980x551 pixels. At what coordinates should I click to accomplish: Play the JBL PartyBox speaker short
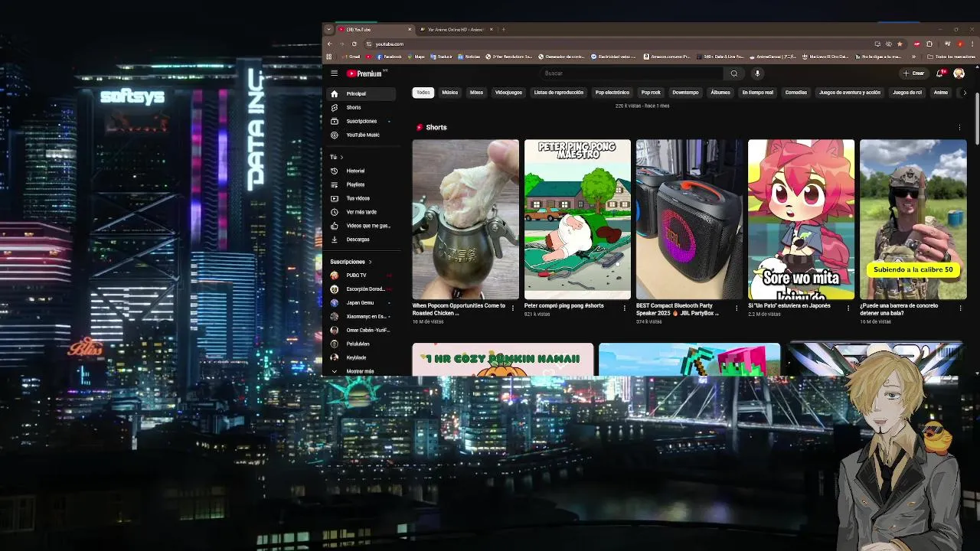[x=689, y=220]
